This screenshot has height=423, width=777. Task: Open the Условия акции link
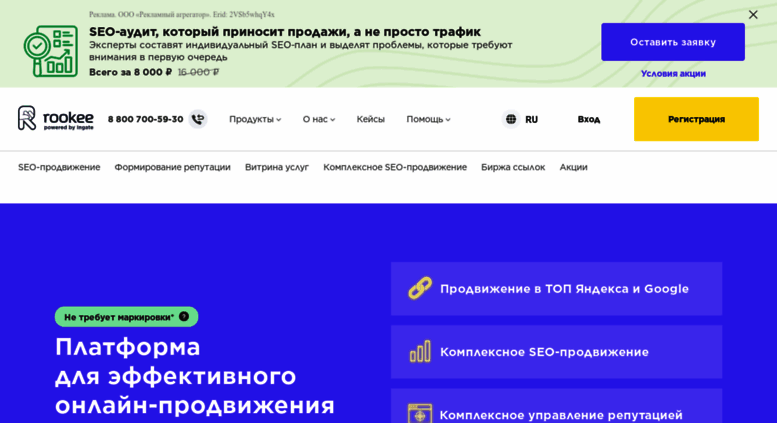[673, 73]
